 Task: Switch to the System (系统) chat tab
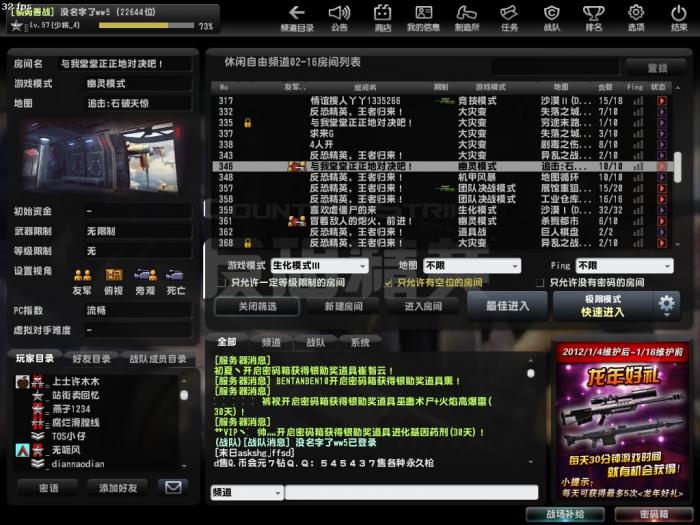[360, 342]
